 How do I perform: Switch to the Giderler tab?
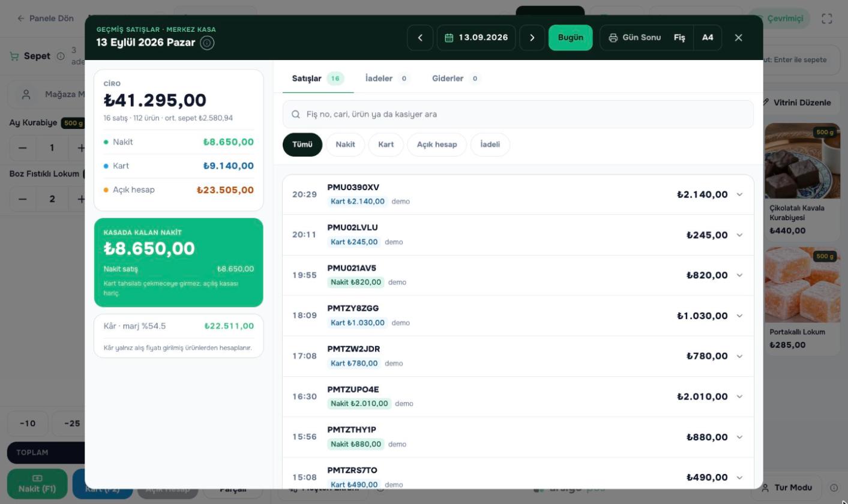pyautogui.click(x=457, y=79)
